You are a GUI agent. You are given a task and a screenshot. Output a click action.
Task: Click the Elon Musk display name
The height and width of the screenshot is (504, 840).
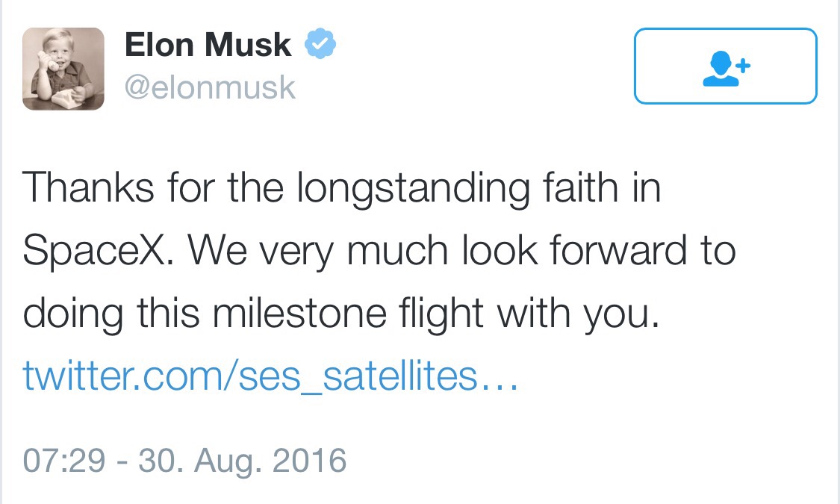tap(208, 46)
